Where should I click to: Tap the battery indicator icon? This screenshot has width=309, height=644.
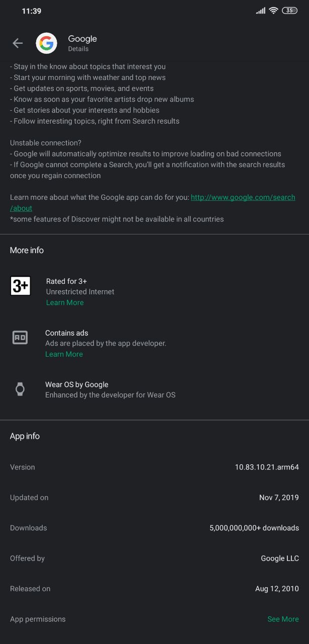pyautogui.click(x=290, y=11)
